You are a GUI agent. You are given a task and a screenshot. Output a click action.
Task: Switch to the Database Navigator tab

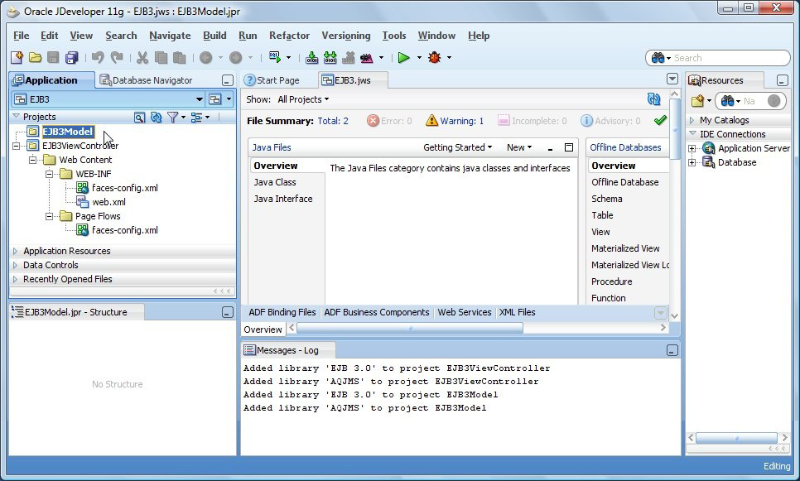[x=146, y=80]
